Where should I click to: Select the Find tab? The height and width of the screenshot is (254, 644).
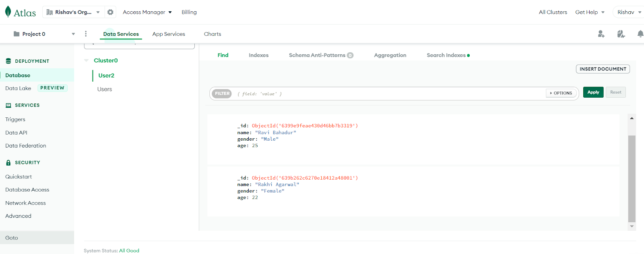[223, 55]
